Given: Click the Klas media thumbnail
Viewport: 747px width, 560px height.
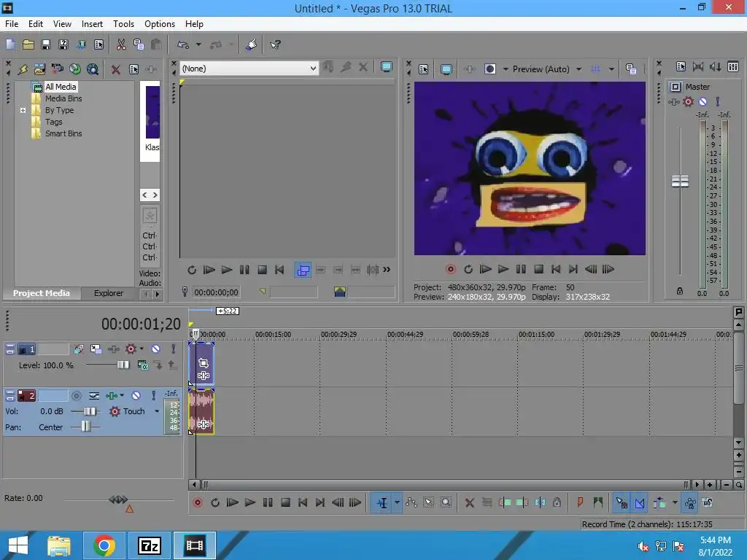Looking at the screenshot, I should 152,113.
